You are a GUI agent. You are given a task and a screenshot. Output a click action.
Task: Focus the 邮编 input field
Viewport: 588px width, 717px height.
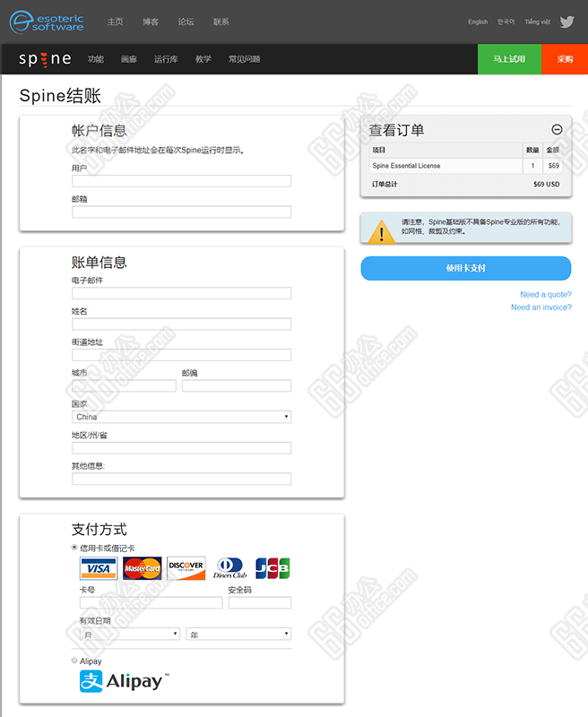[x=237, y=386]
